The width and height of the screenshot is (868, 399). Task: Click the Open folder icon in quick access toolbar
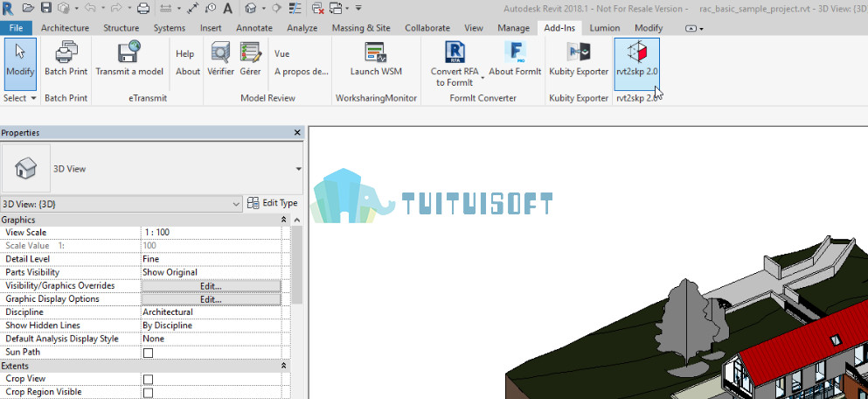(28, 8)
